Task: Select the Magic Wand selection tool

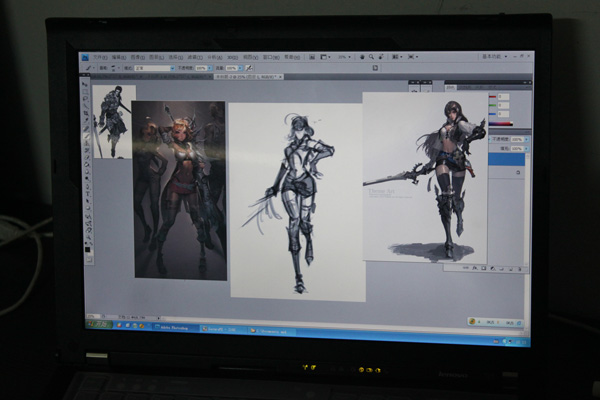Action: click(86, 106)
